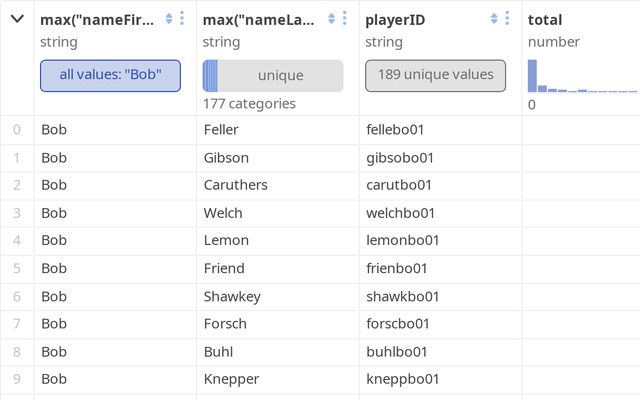Viewport: 640px width, 400px height.
Task: Sort the max("nameFirst") column
Action: click(x=169, y=19)
